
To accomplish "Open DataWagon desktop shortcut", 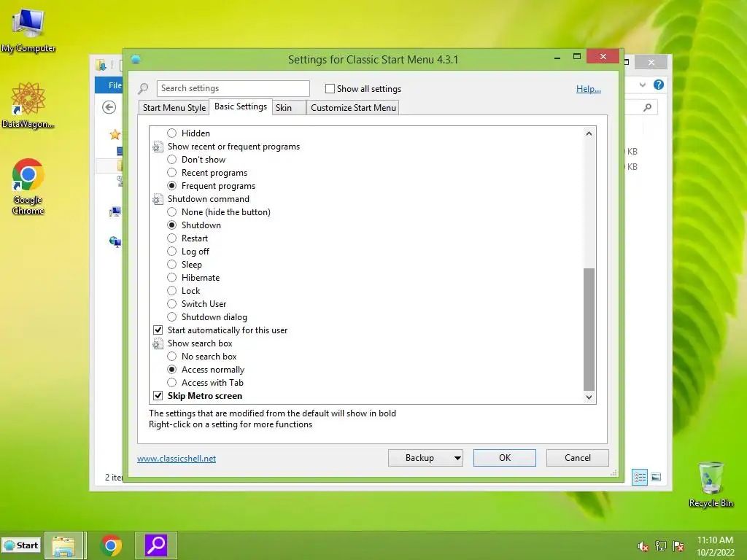I will pyautogui.click(x=28, y=105).
